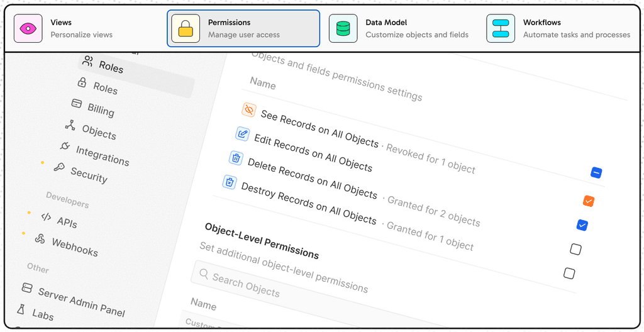Open Integrations in the sidebar
Image resolution: width=644 pixels, height=332 pixels.
(103, 156)
